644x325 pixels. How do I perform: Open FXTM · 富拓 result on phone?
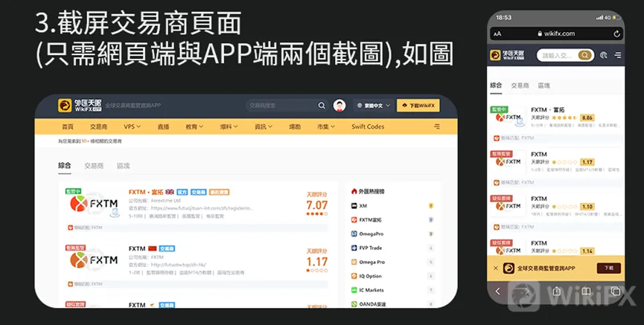coord(547,110)
